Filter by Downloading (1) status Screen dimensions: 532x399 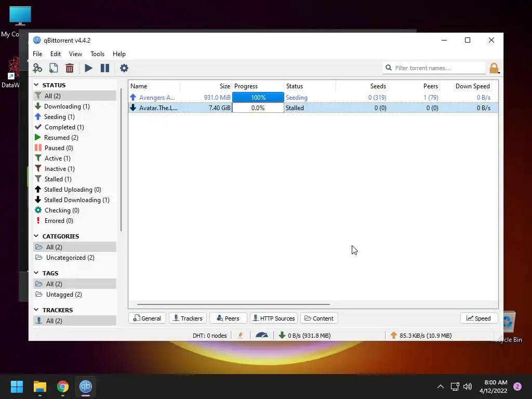point(75,106)
